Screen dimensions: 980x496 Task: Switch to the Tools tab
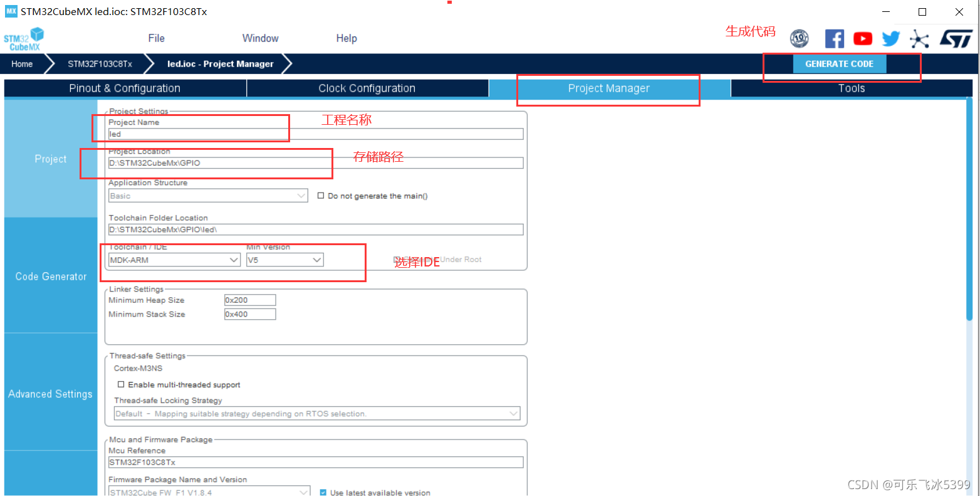click(852, 88)
